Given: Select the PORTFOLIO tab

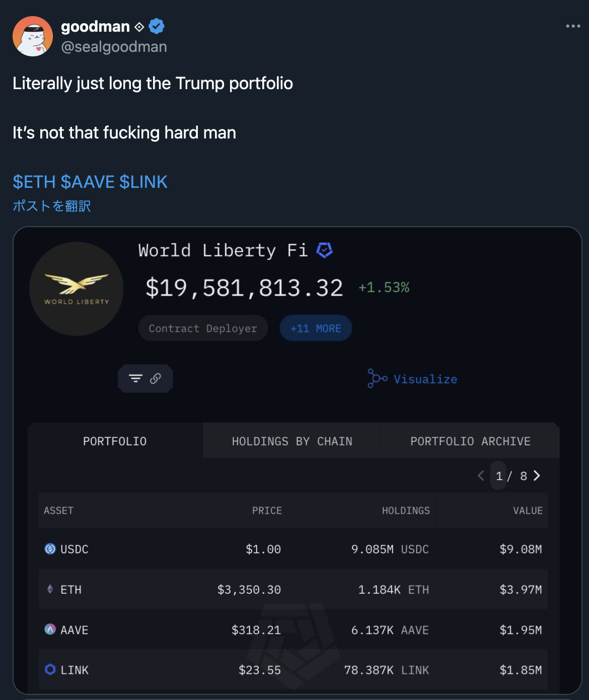Looking at the screenshot, I should 115,441.
